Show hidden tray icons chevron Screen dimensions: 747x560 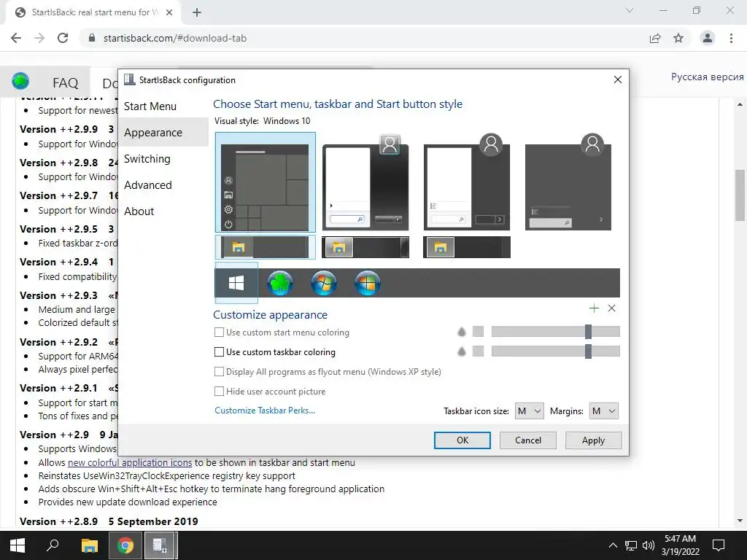pos(613,545)
